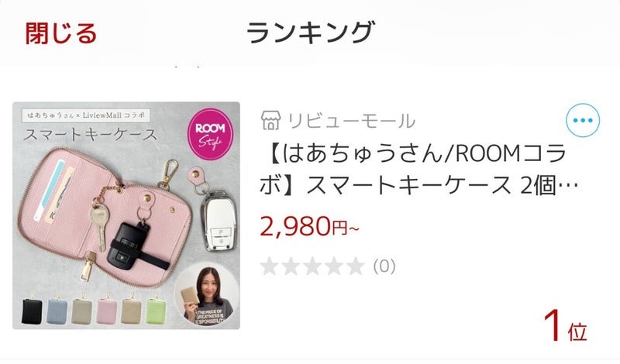The width and height of the screenshot is (620, 364).
Task: Select the pink small key case swatch
Action: [x=107, y=311]
